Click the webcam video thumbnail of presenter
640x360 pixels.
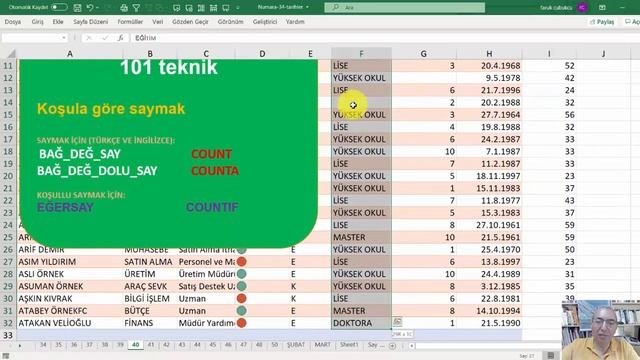[x=600, y=330]
